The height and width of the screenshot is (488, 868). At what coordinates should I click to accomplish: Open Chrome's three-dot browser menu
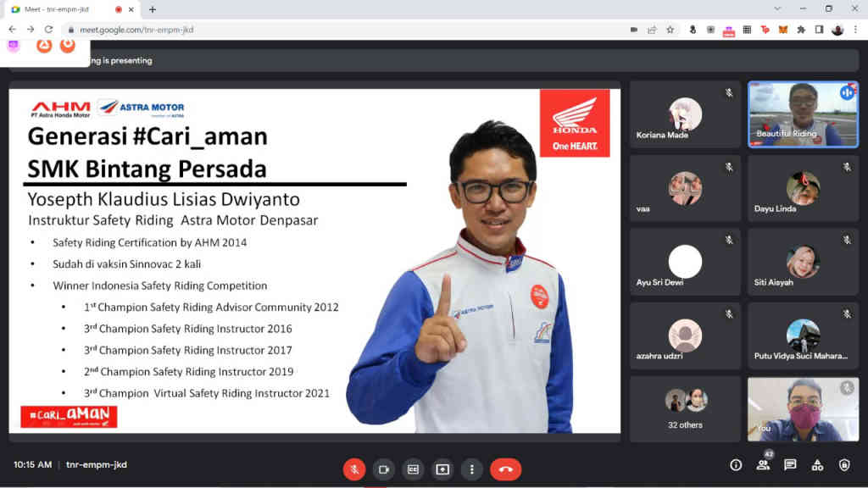[855, 28]
